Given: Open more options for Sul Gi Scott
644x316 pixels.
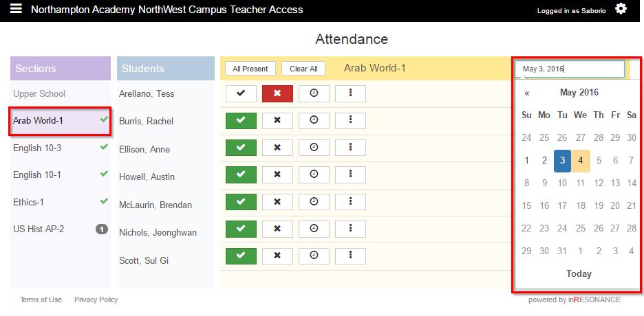Looking at the screenshot, I should pos(350,256).
